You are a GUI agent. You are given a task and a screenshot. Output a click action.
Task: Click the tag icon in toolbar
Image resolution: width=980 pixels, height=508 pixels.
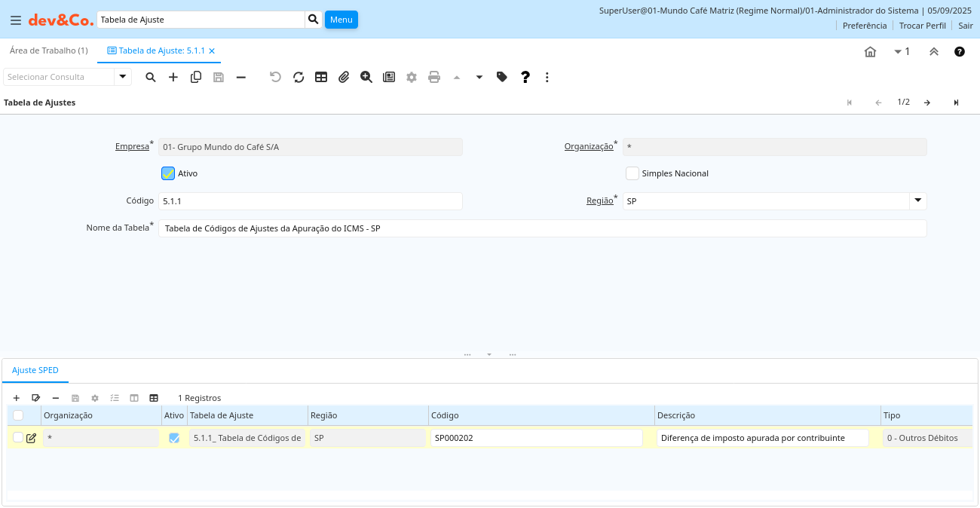click(x=502, y=77)
